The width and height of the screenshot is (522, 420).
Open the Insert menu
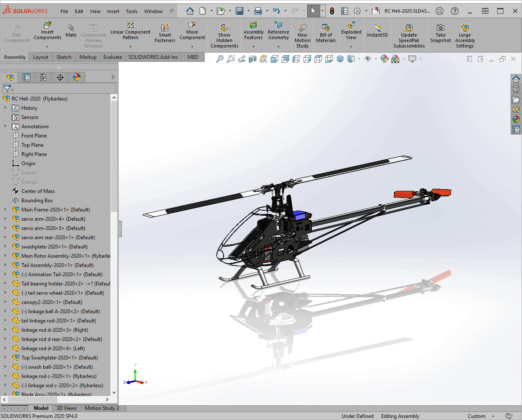pyautogui.click(x=113, y=11)
